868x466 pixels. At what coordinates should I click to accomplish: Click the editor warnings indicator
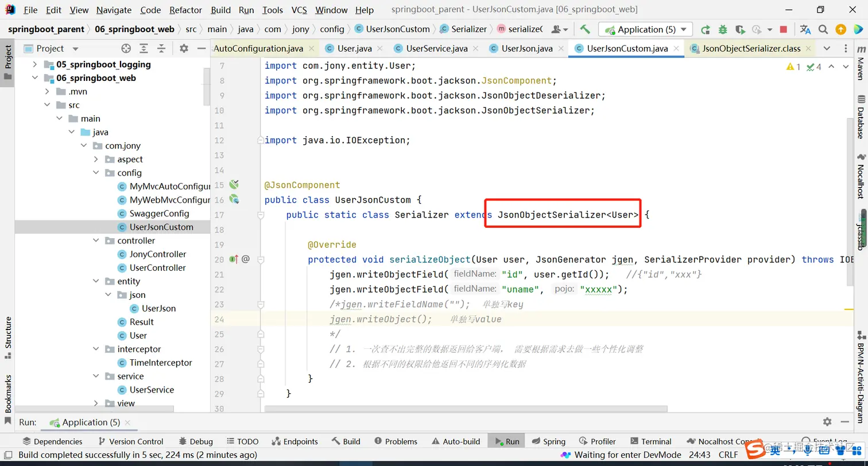793,67
